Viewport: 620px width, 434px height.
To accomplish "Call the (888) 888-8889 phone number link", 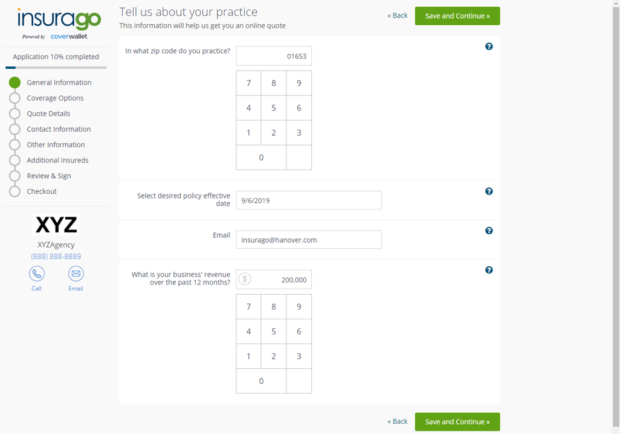I will pos(56,256).
